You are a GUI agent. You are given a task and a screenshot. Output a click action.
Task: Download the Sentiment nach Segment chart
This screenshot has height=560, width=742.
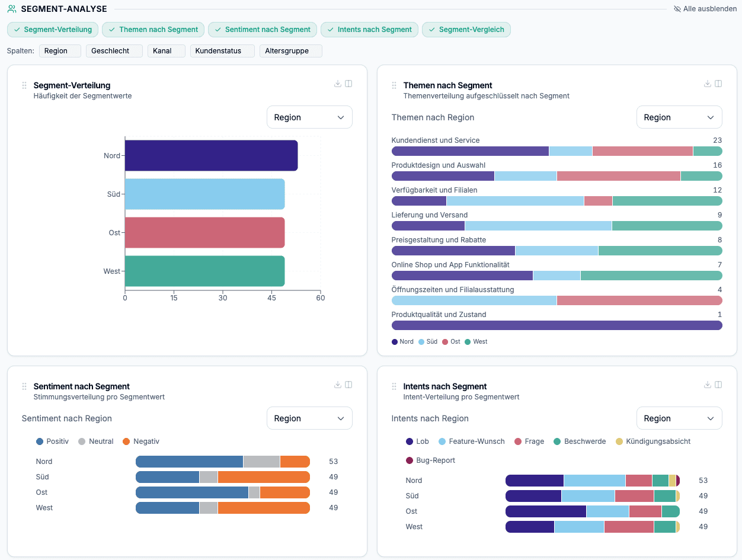click(337, 385)
